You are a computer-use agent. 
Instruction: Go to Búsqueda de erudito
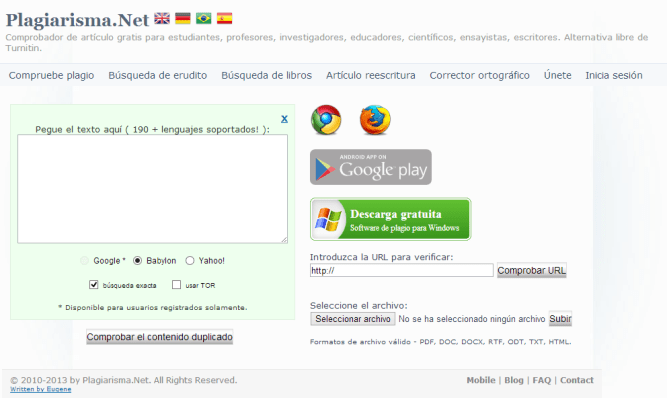tap(157, 75)
